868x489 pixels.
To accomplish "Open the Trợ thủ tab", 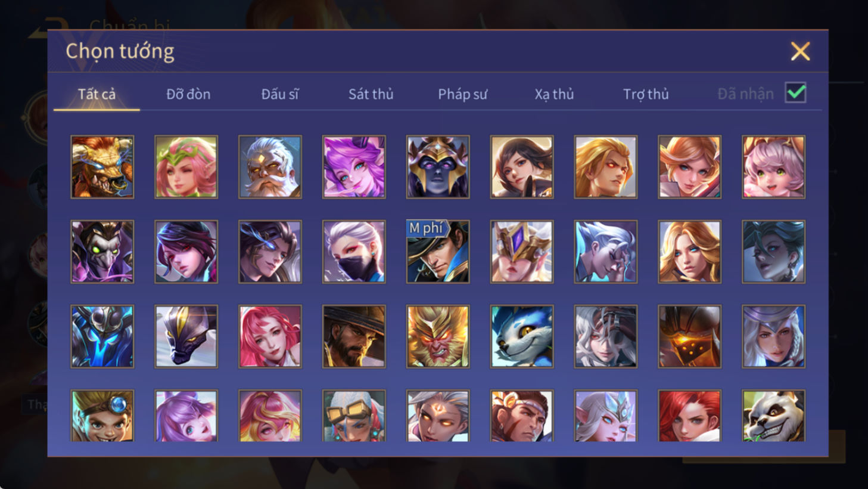I will 646,94.
